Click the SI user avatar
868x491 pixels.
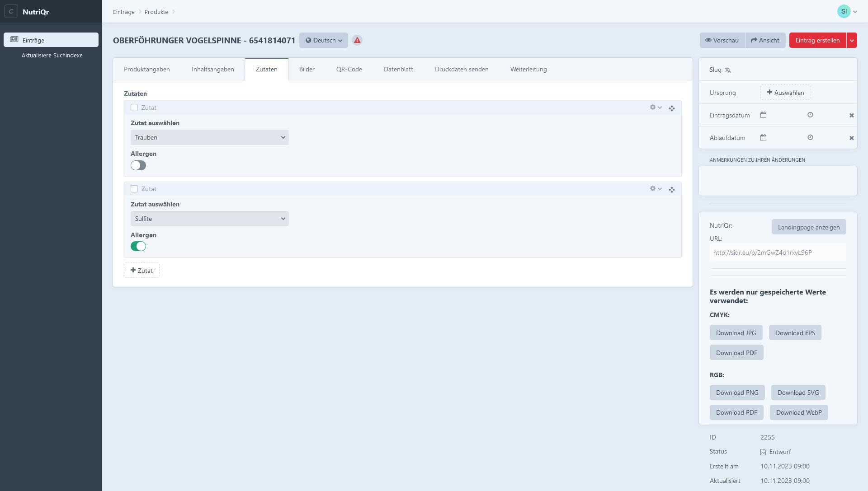click(844, 11)
